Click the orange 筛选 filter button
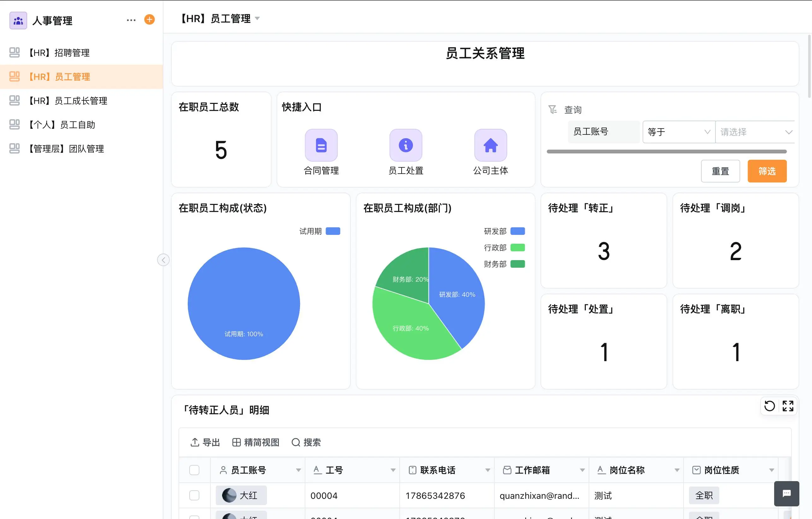812x519 pixels. [x=767, y=171]
